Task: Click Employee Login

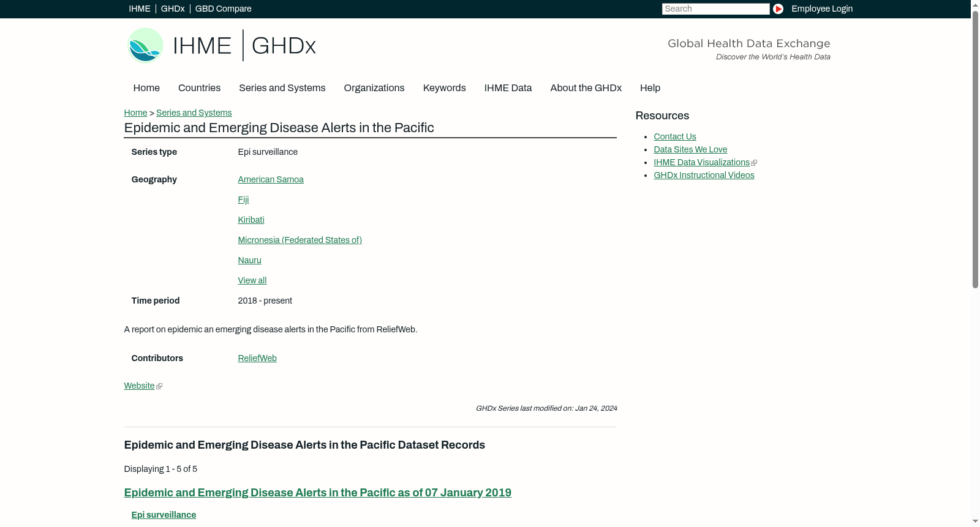Action: [x=822, y=9]
